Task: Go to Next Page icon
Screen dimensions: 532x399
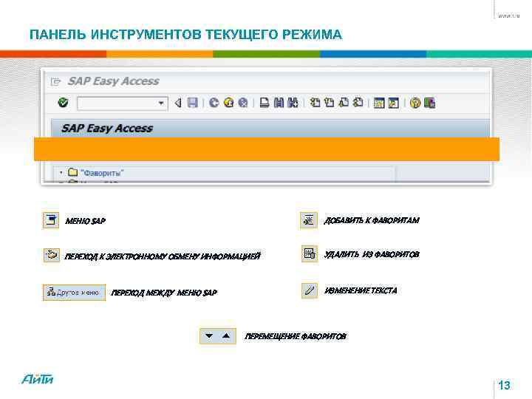Action: click(x=344, y=103)
